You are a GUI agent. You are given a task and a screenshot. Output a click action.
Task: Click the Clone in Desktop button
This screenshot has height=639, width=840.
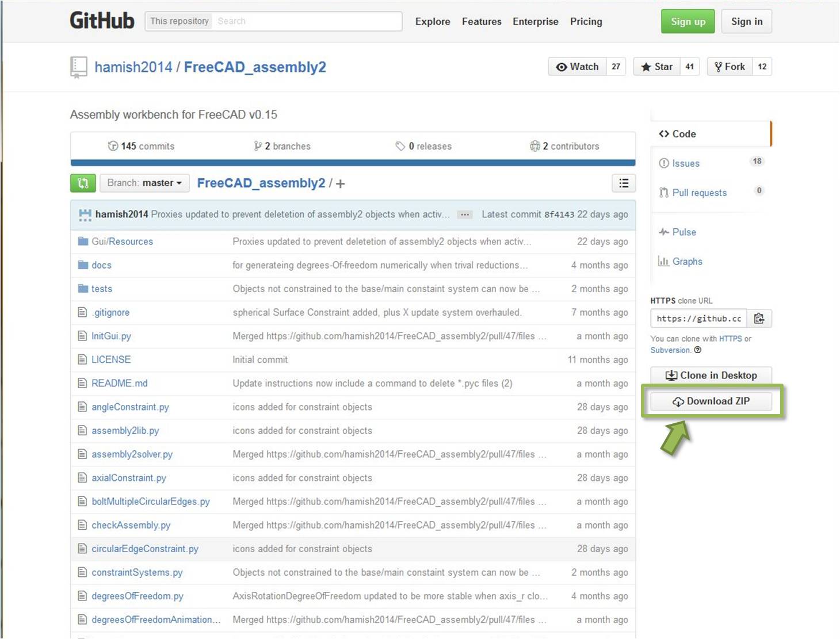711,375
